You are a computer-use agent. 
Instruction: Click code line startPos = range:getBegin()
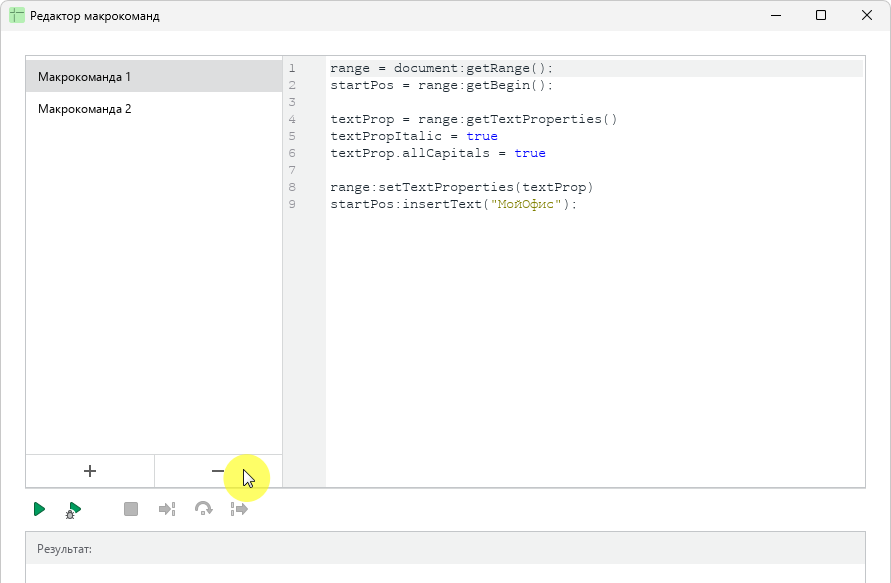coord(442,85)
